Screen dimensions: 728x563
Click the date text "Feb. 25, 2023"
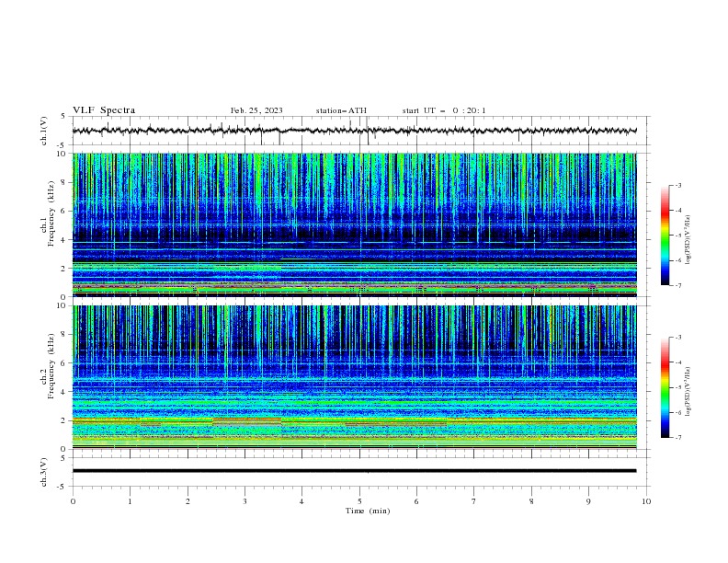256,110
